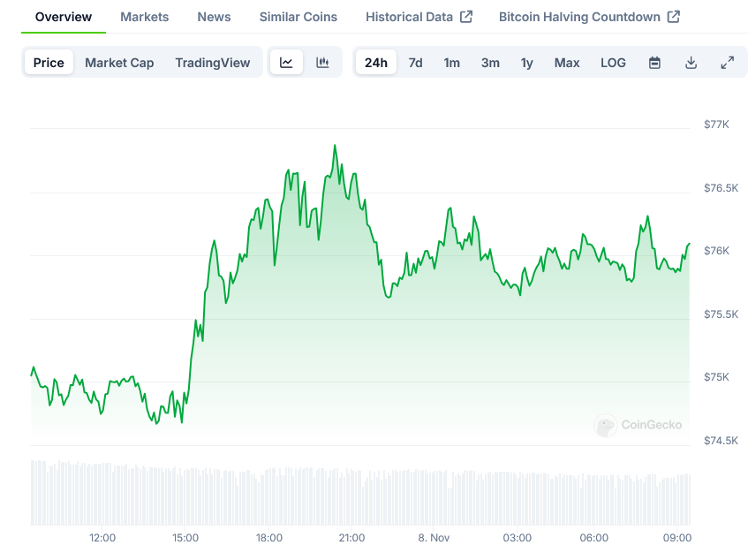Open Bitcoin Halving Countdown link
The height and width of the screenshot is (560, 748).
click(x=589, y=17)
